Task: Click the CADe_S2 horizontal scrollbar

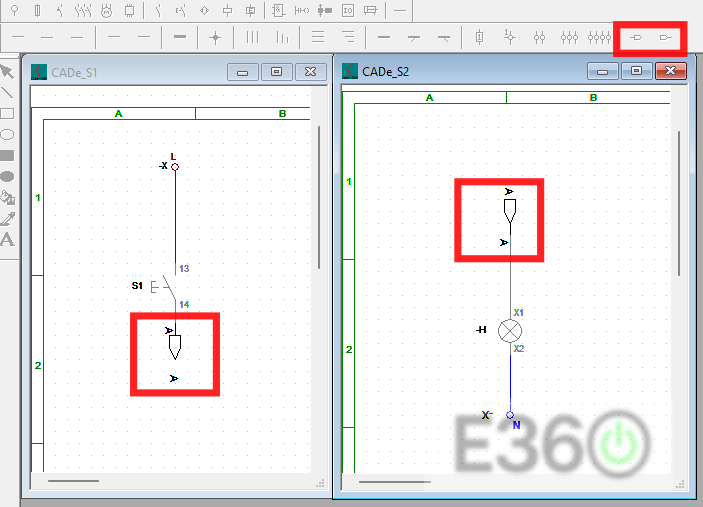Action: [x=395, y=482]
